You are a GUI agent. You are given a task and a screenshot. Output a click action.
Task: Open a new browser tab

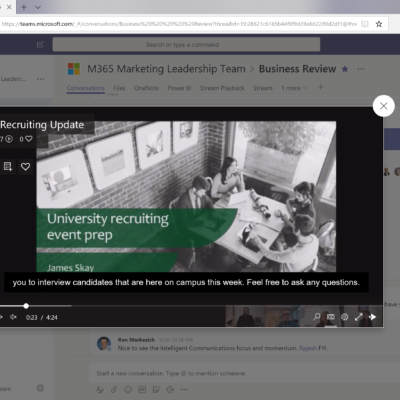pyautogui.click(x=24, y=7)
